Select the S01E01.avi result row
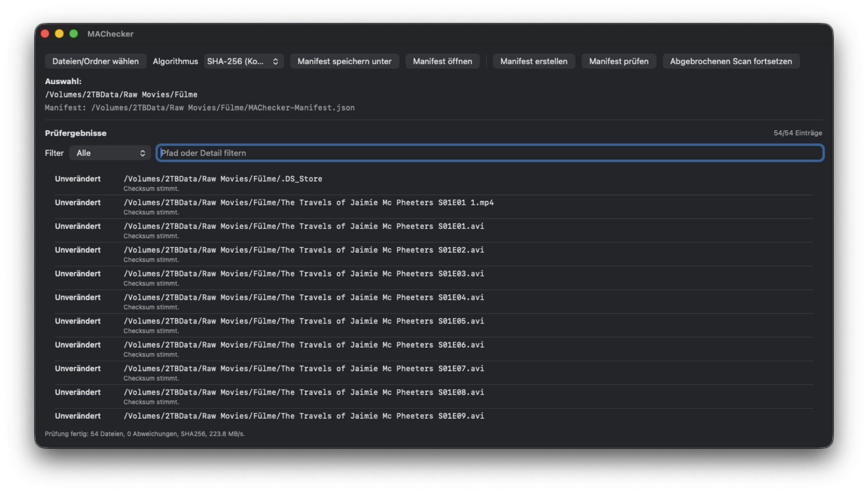The width and height of the screenshot is (868, 494). (434, 230)
